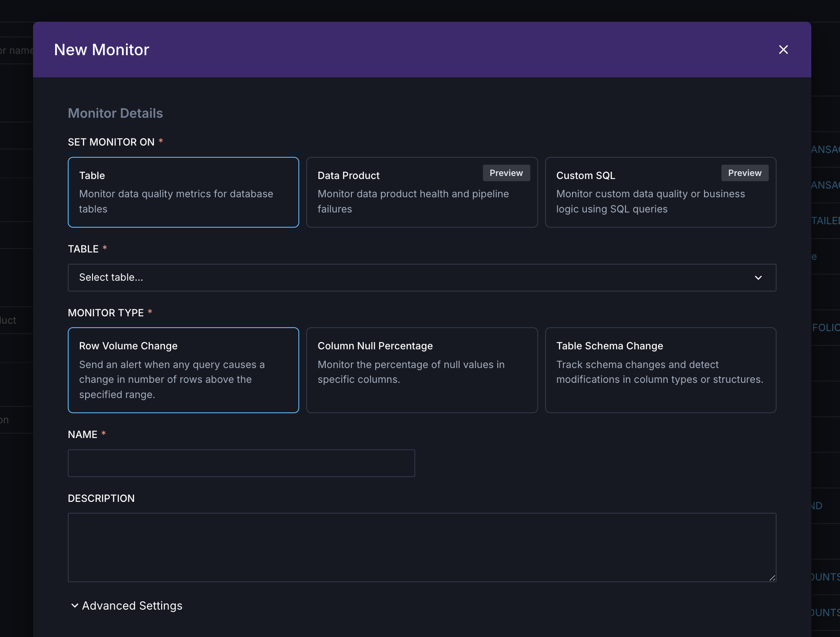Click inside the Description text area
This screenshot has height=637, width=840.
(x=421, y=547)
